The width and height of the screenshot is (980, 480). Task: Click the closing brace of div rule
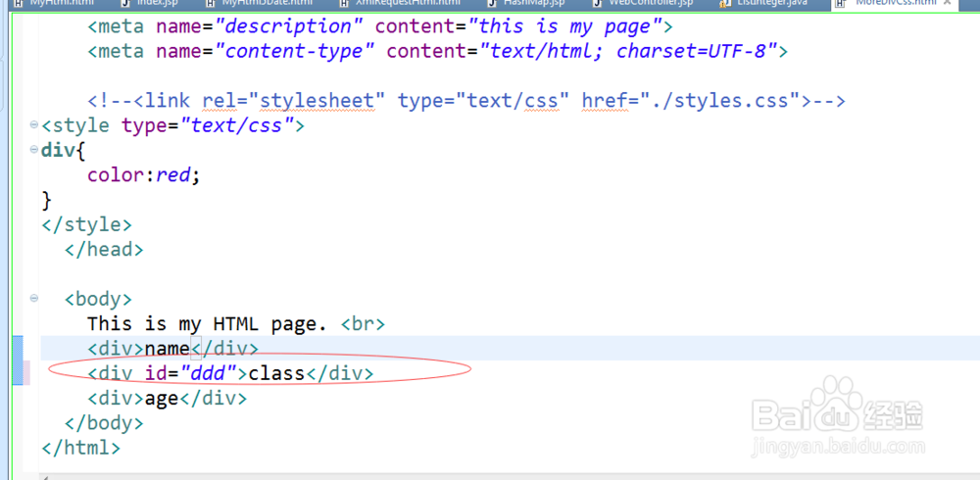coord(46,200)
